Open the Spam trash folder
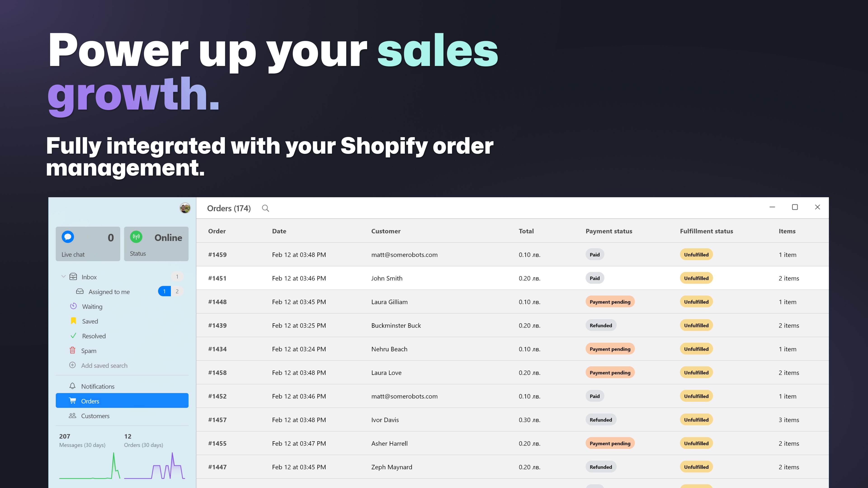 (x=88, y=351)
